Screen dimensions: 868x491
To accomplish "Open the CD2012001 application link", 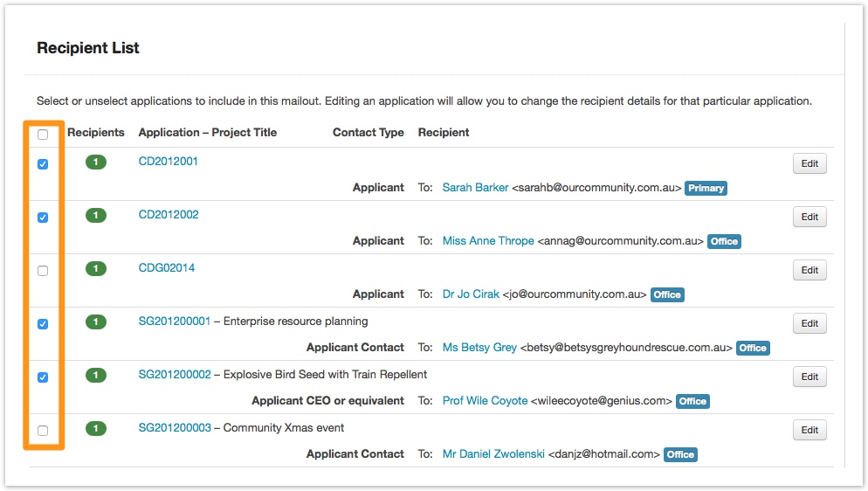I will [x=169, y=162].
